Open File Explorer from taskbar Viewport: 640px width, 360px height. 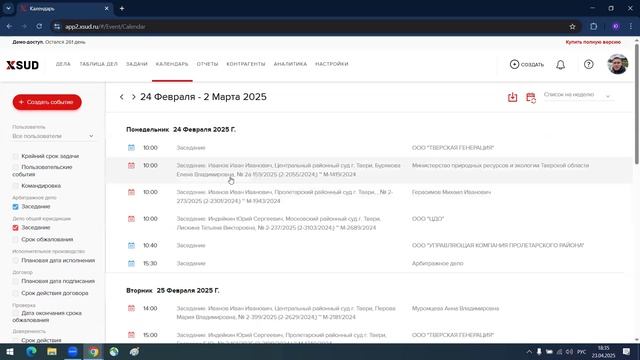tap(52, 351)
